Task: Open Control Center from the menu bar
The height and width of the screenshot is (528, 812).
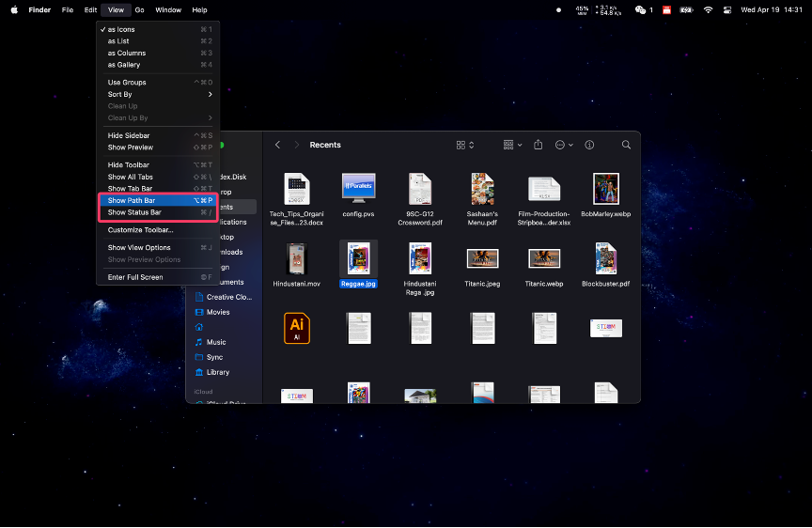Action: (x=729, y=9)
